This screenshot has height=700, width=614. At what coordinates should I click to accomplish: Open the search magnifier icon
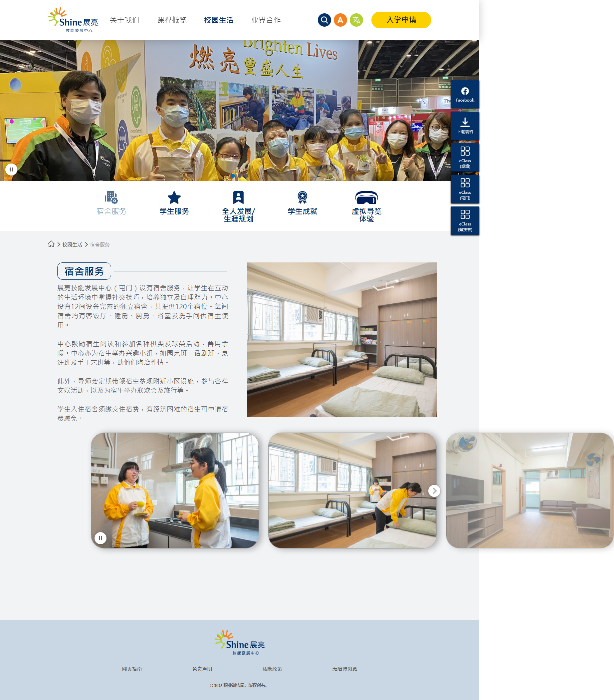pos(324,20)
